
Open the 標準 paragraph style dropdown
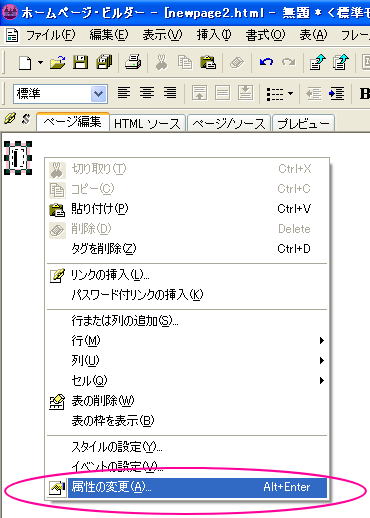(x=99, y=94)
